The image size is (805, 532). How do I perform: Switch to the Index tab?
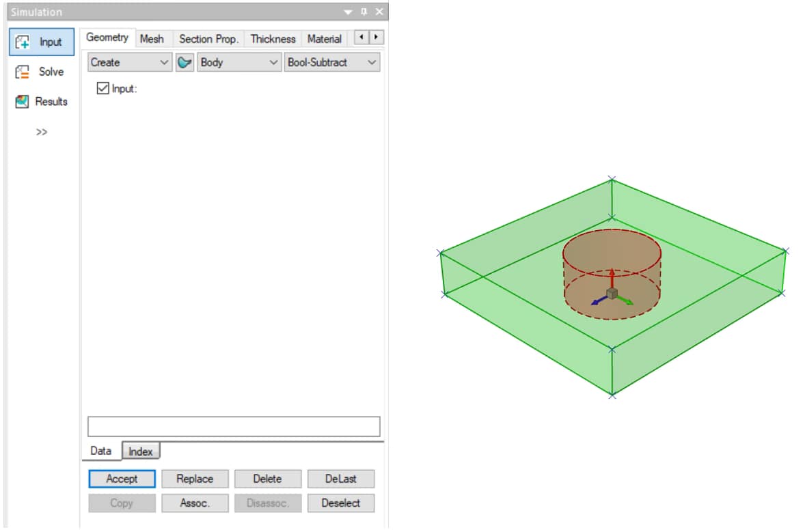[141, 451]
